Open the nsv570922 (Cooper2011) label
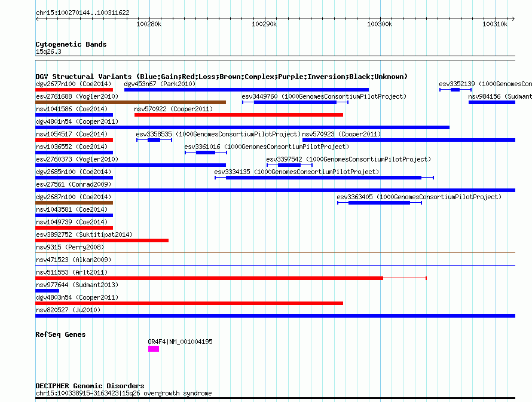 (x=173, y=109)
